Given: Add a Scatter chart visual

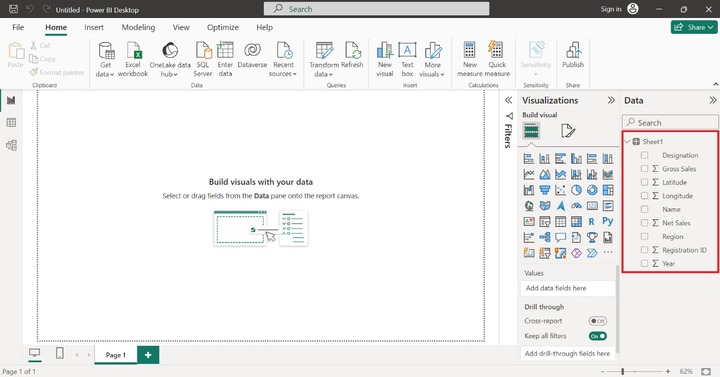Looking at the screenshot, I should 560,190.
